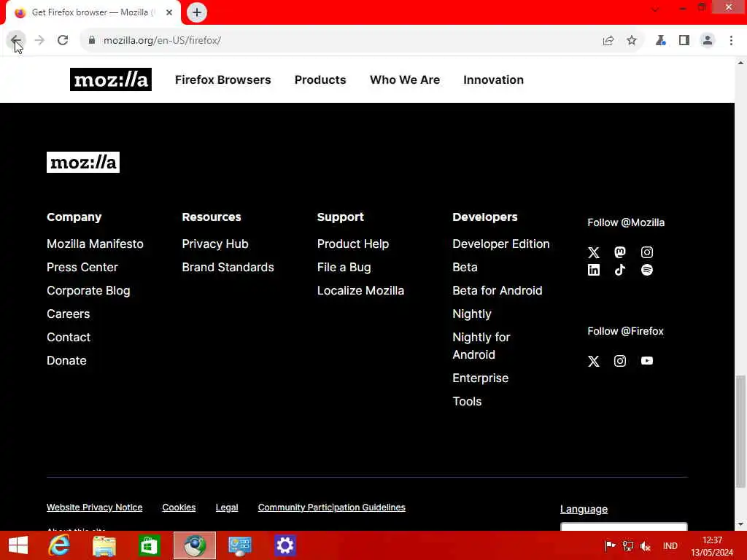Viewport: 747px width, 560px height.
Task: Open the Chrome three-dot menu
Action: (731, 41)
